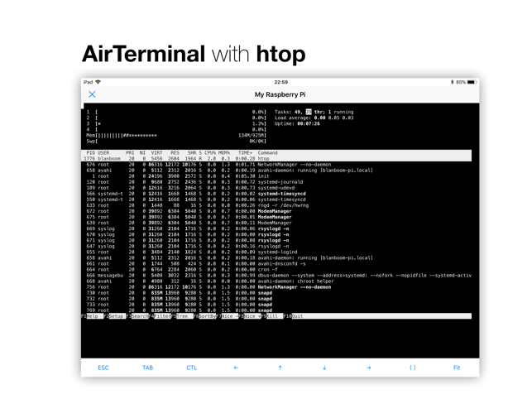Select process 730 snapd row

pyautogui.click(x=276, y=293)
